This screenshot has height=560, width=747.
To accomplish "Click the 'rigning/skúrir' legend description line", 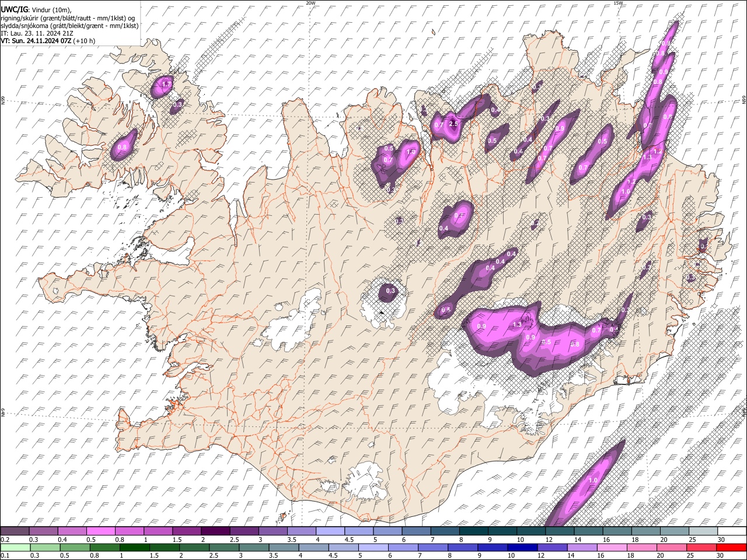I will pos(67,18).
